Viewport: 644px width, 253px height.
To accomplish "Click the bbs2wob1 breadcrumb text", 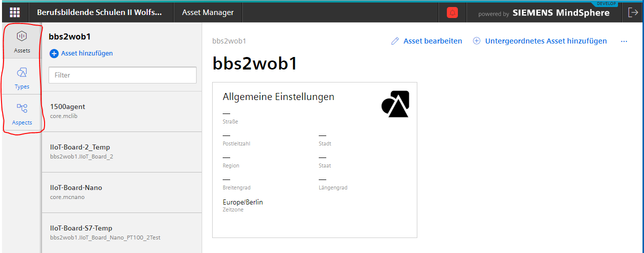I will [x=229, y=41].
